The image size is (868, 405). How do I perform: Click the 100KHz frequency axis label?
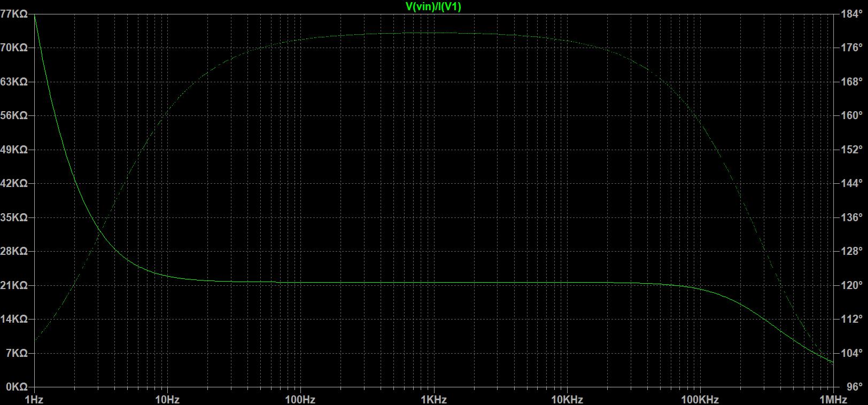700,399
